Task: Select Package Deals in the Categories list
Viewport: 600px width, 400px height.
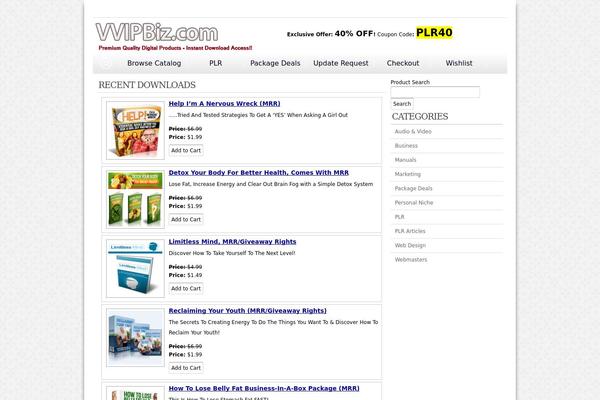Action: coord(413,188)
